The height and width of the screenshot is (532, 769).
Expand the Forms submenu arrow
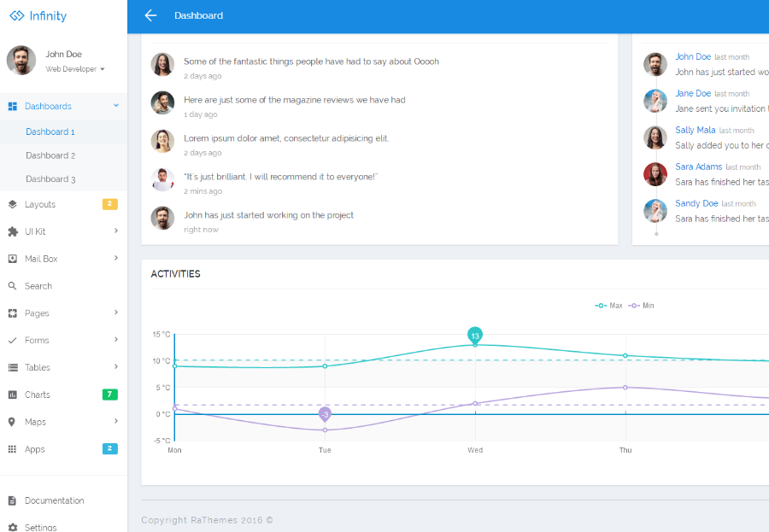coord(116,339)
